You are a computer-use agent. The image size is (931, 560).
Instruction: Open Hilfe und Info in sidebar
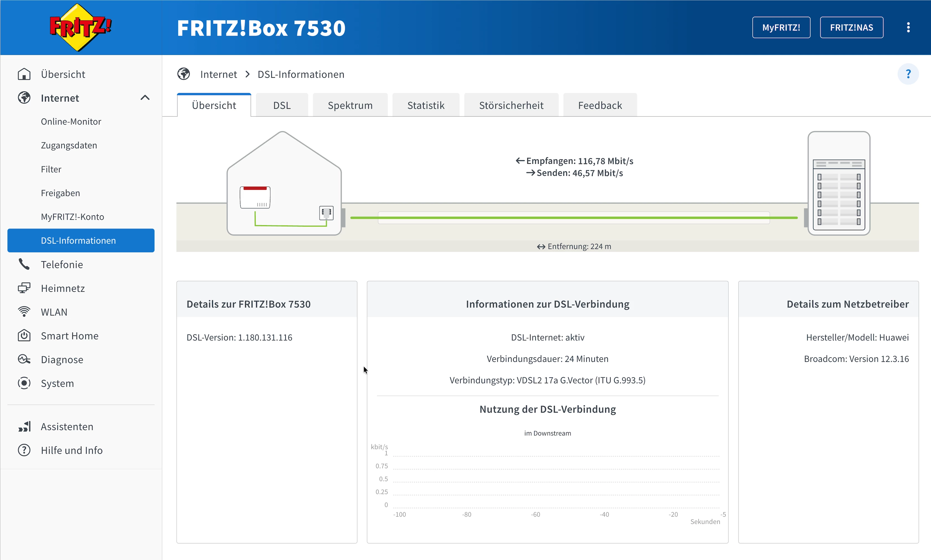[72, 450]
